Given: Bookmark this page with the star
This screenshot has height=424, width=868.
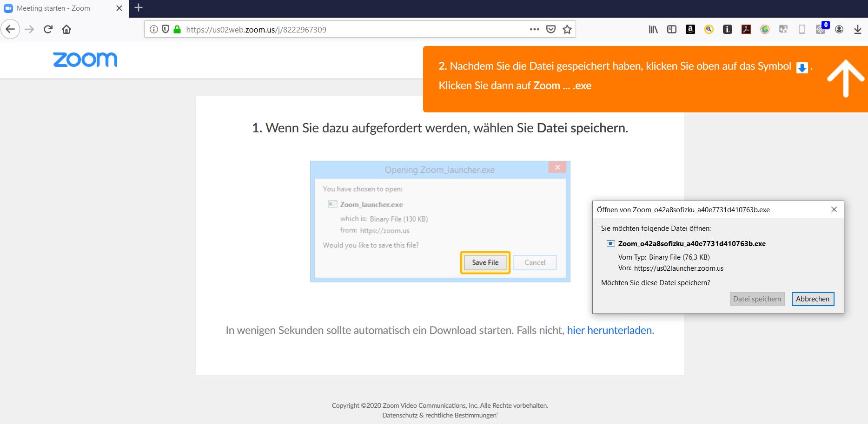Looking at the screenshot, I should (567, 29).
